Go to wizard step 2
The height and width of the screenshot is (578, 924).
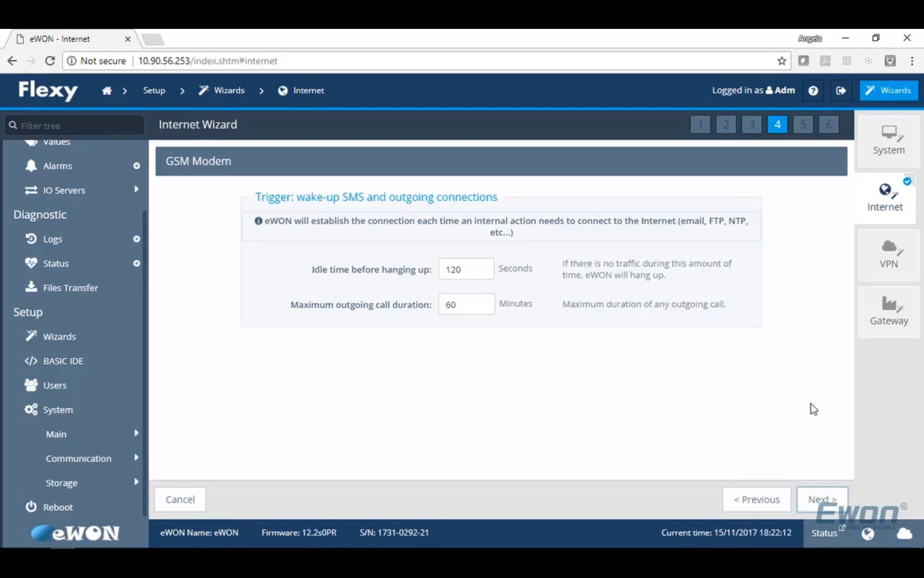point(726,125)
